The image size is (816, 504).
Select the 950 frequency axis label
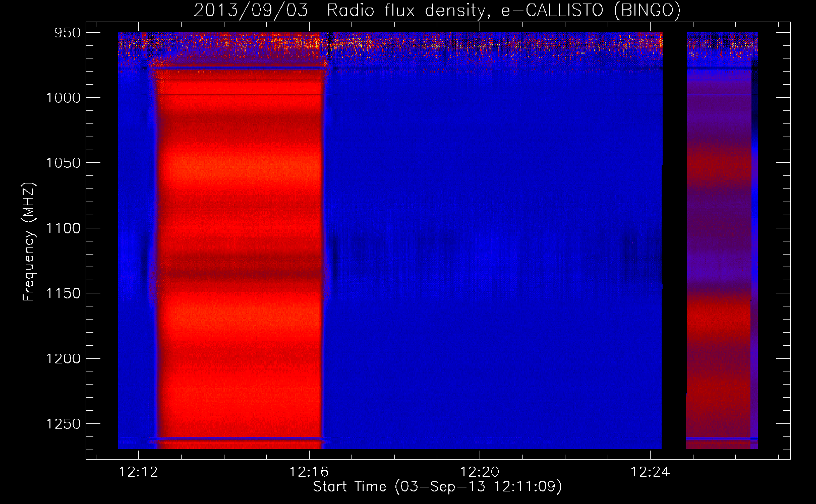pyautogui.click(x=68, y=33)
